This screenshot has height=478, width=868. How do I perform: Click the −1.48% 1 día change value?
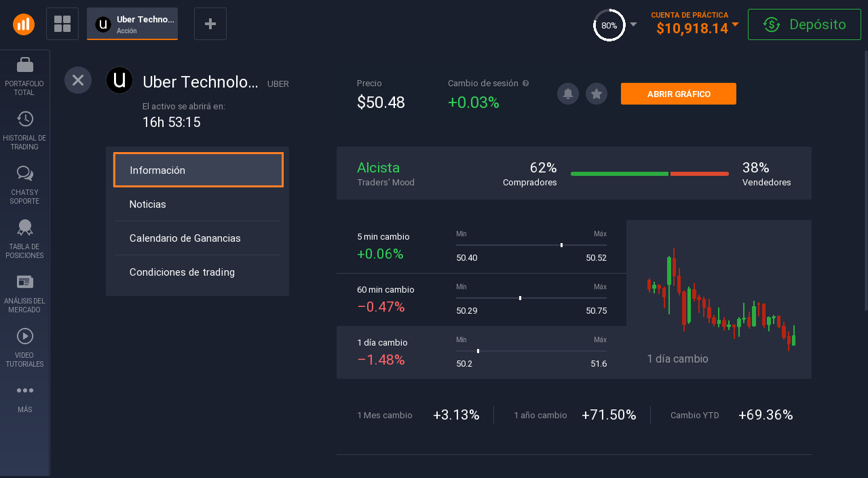point(381,360)
